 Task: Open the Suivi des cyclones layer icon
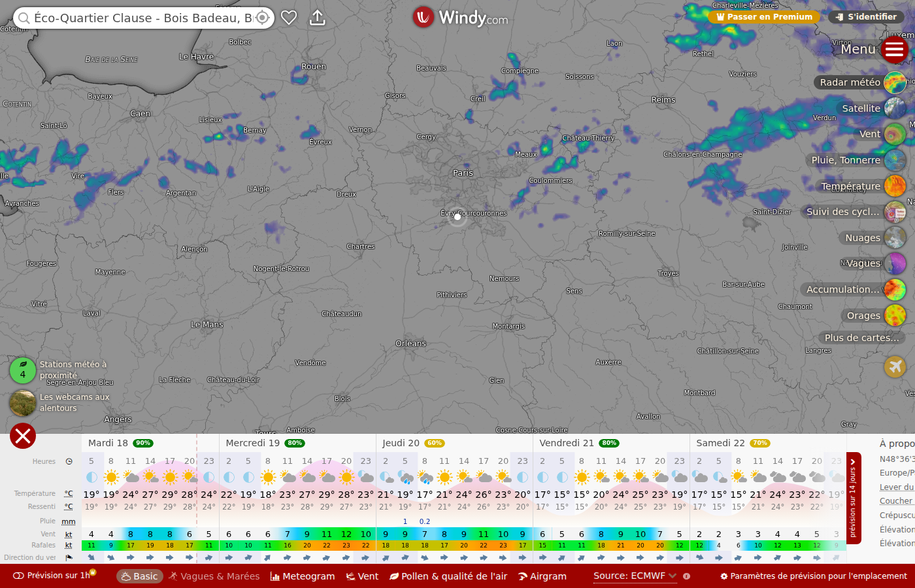point(895,212)
